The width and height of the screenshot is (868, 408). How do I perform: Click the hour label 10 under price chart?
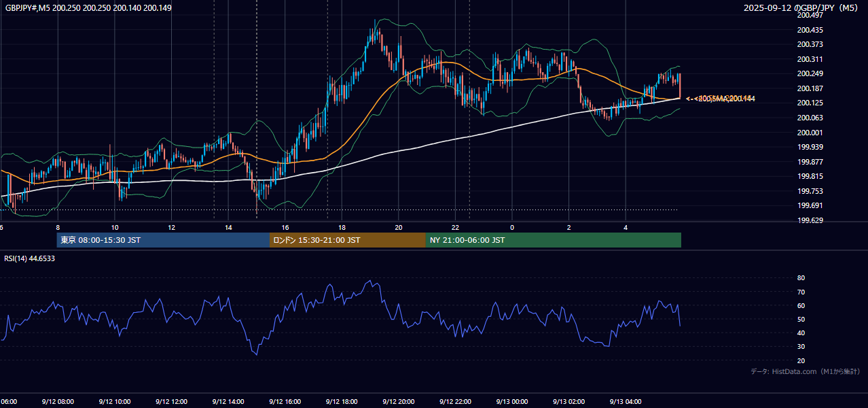(x=115, y=227)
